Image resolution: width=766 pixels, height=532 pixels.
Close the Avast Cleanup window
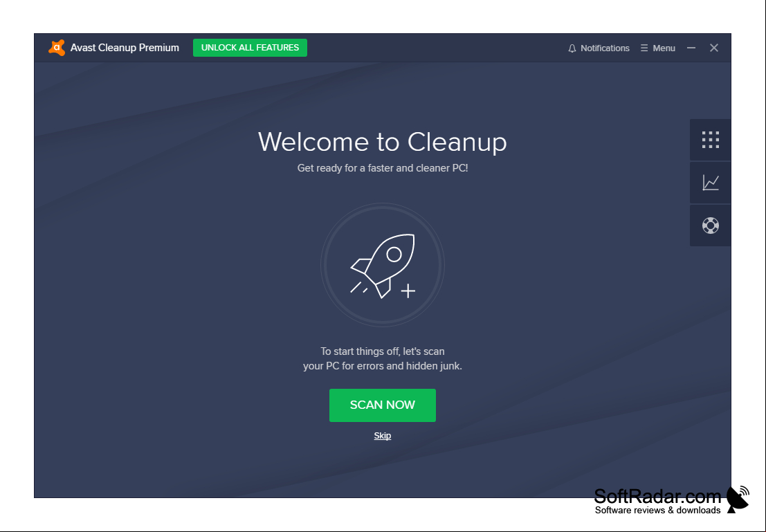713,48
